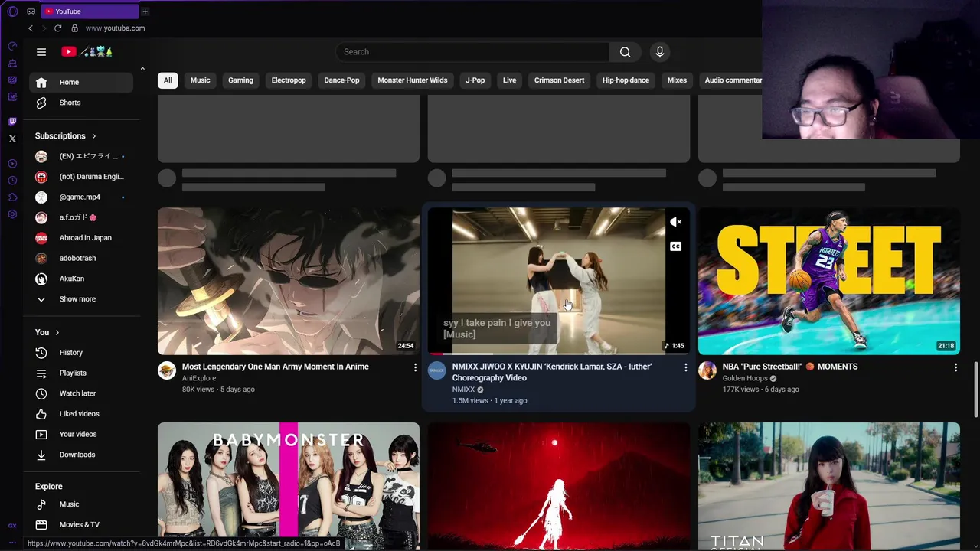Image resolution: width=980 pixels, height=551 pixels.
Task: Open the sidebar Player icon
Action: point(12,164)
